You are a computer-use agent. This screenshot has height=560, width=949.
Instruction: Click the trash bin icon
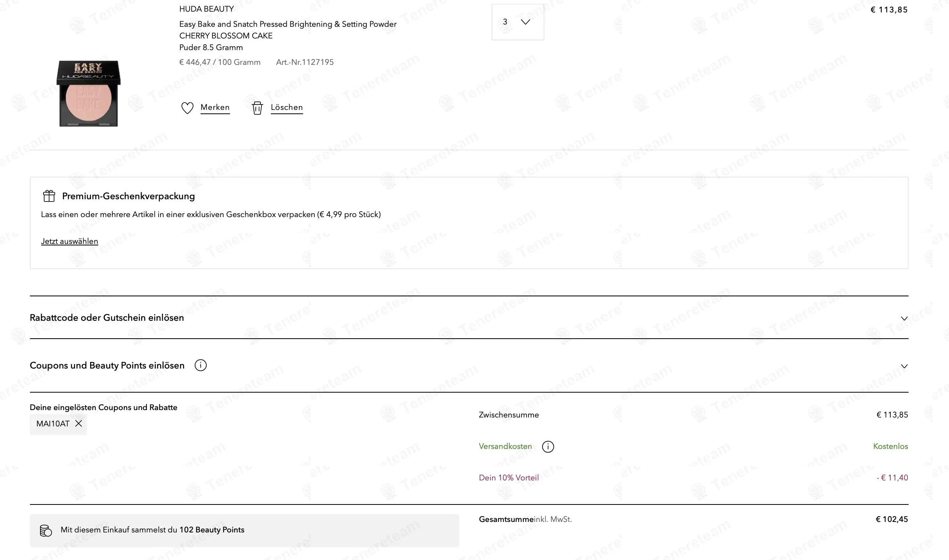(x=257, y=108)
